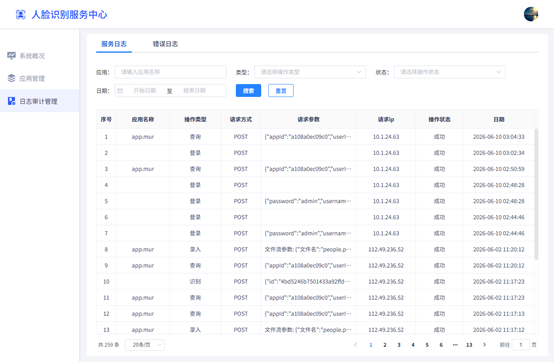
Task: Open 系统概况 in the sidebar
Action: pos(40,56)
